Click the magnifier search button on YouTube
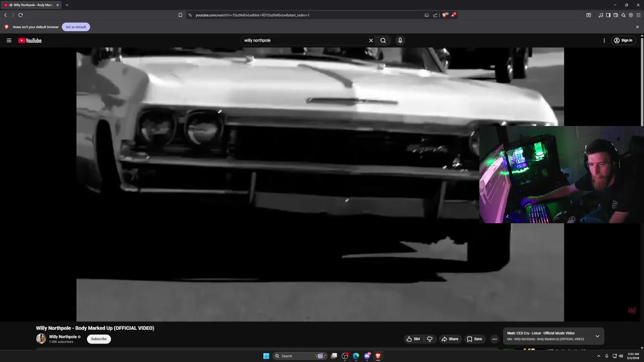The image size is (644, 362). click(x=383, y=40)
